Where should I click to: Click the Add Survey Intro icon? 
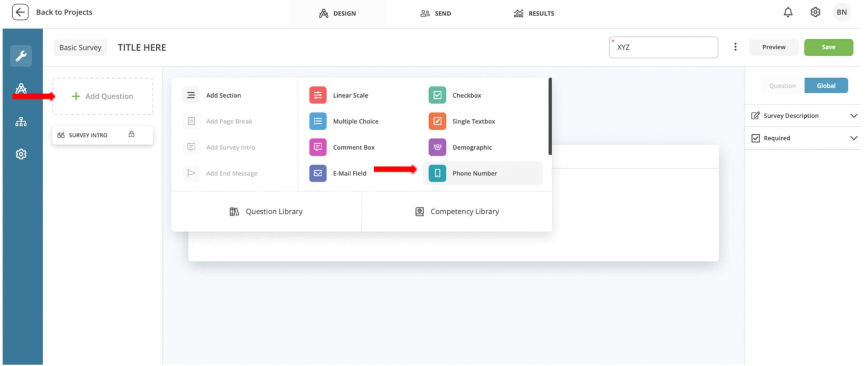pos(191,147)
